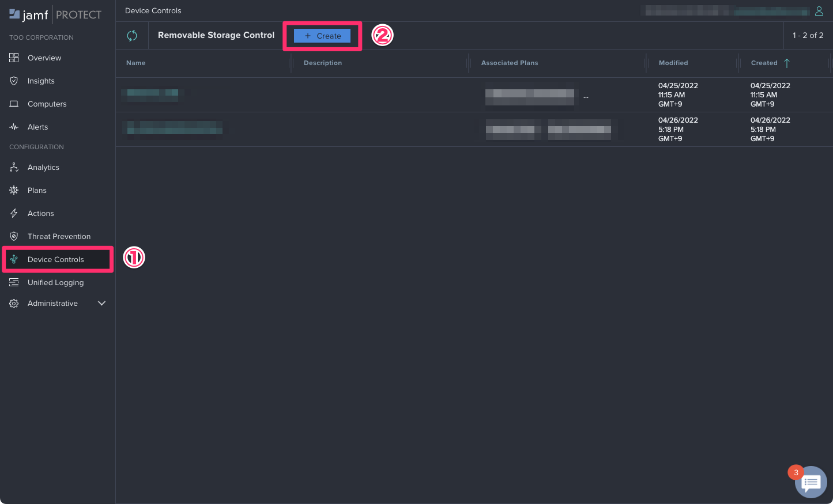Image resolution: width=833 pixels, height=504 pixels.
Task: Expand the Administrative section chevron
Action: point(101,303)
